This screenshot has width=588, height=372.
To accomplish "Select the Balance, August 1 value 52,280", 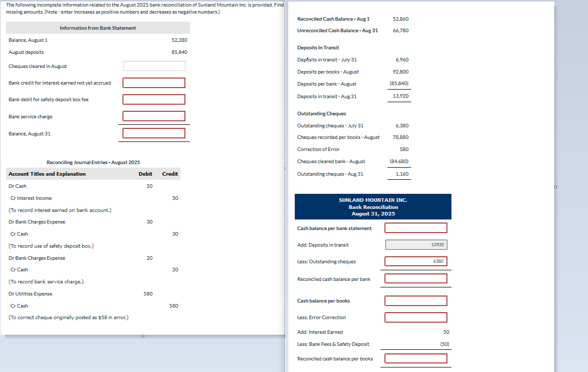I will (x=179, y=40).
